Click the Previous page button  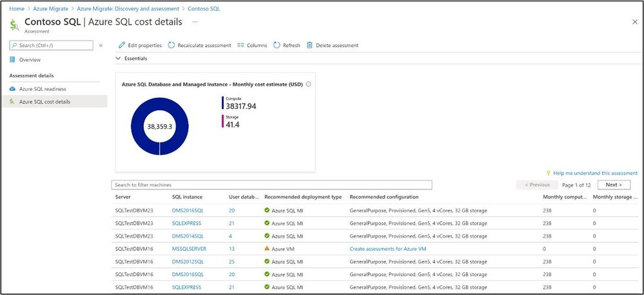[537, 185]
